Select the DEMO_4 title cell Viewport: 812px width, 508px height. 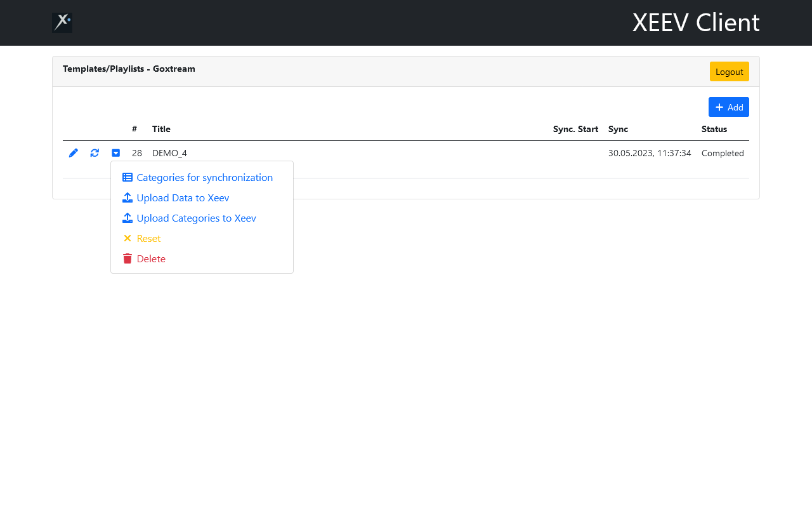[x=169, y=153]
